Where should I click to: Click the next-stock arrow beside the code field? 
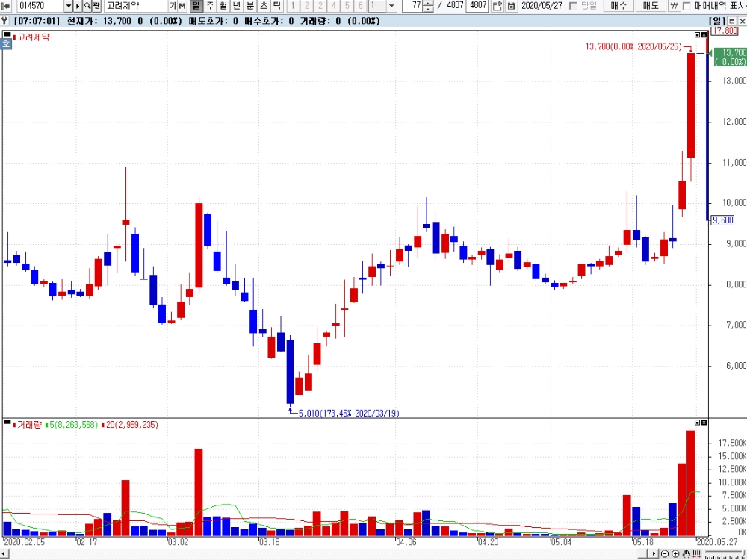coord(78,6)
